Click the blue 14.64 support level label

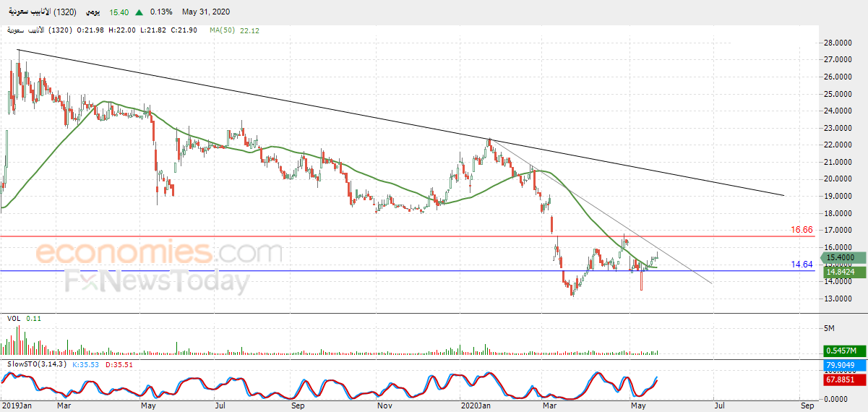tap(802, 265)
